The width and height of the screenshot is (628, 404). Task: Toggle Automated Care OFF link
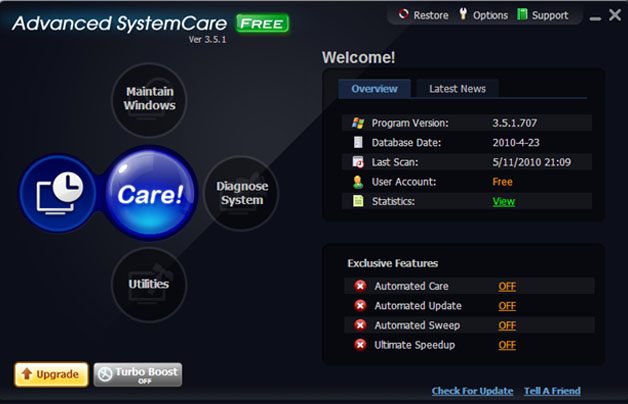click(507, 286)
